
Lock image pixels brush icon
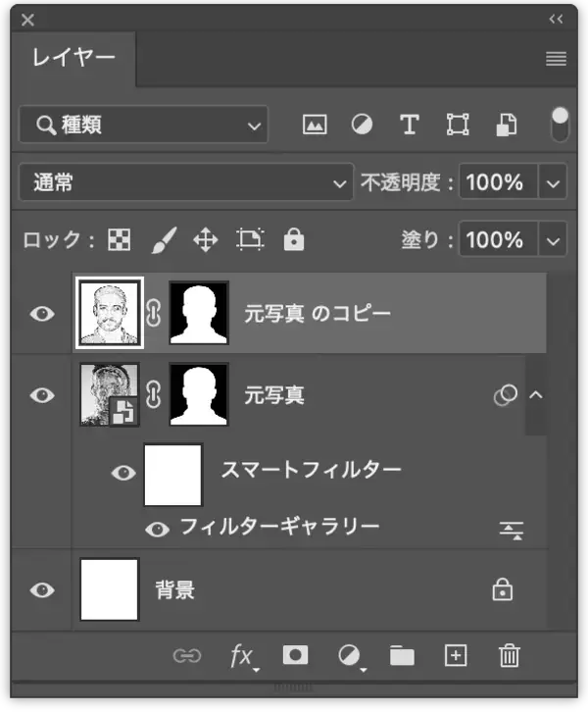pos(164,240)
